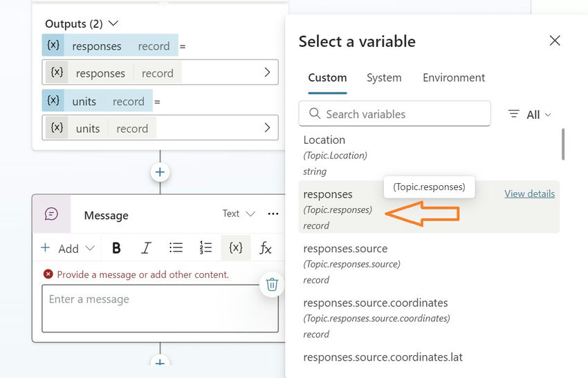Open the formula fx editor
This screenshot has width=588, height=378.
[266, 248]
